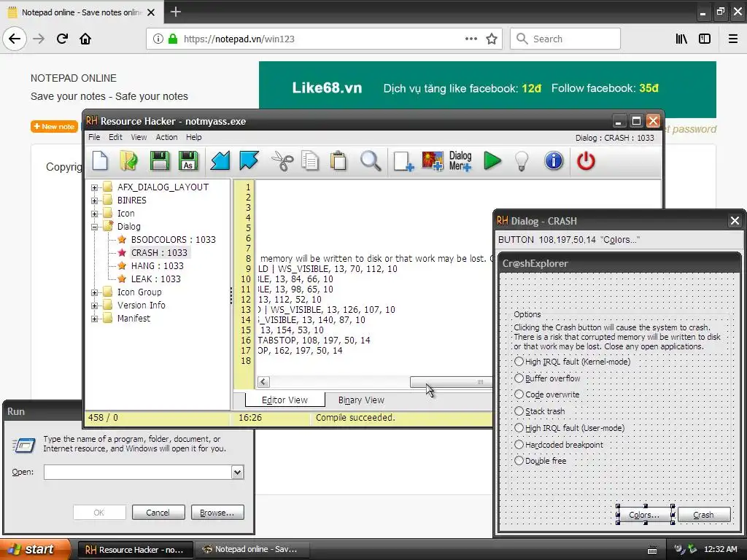The width and height of the screenshot is (747, 560).
Task: Click Cancel in the Run dialog
Action: pyautogui.click(x=158, y=513)
